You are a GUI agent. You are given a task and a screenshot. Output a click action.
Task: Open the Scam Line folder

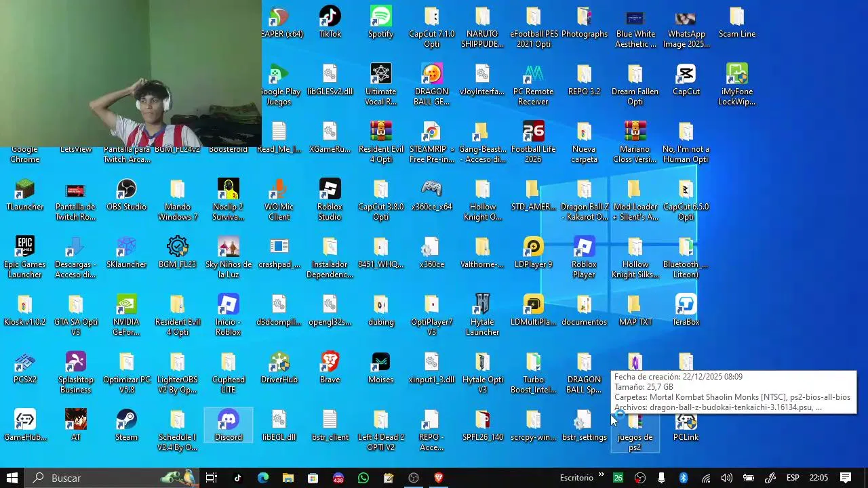(736, 22)
